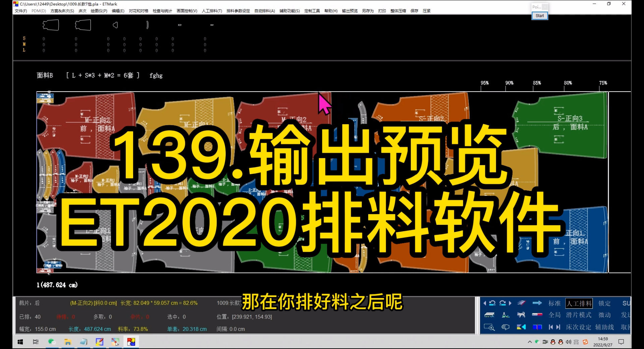The image size is (644, 349).
Task: Click the 面料B fabric label
Action: click(45, 76)
